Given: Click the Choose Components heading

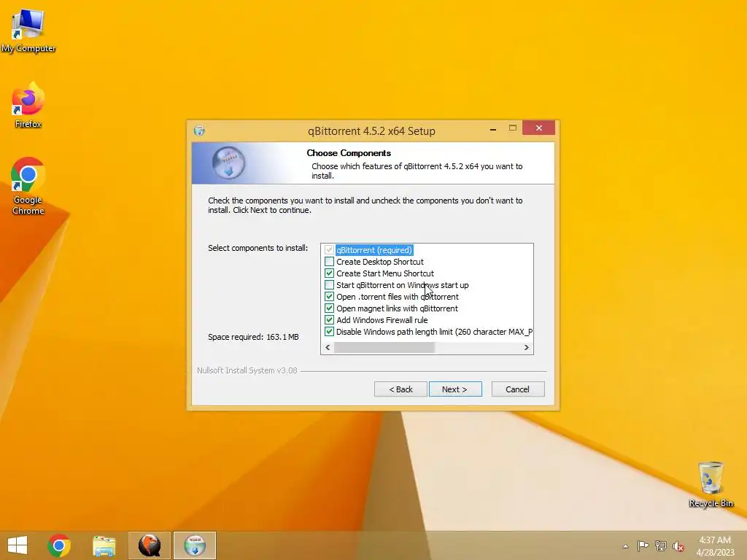Looking at the screenshot, I should (349, 153).
